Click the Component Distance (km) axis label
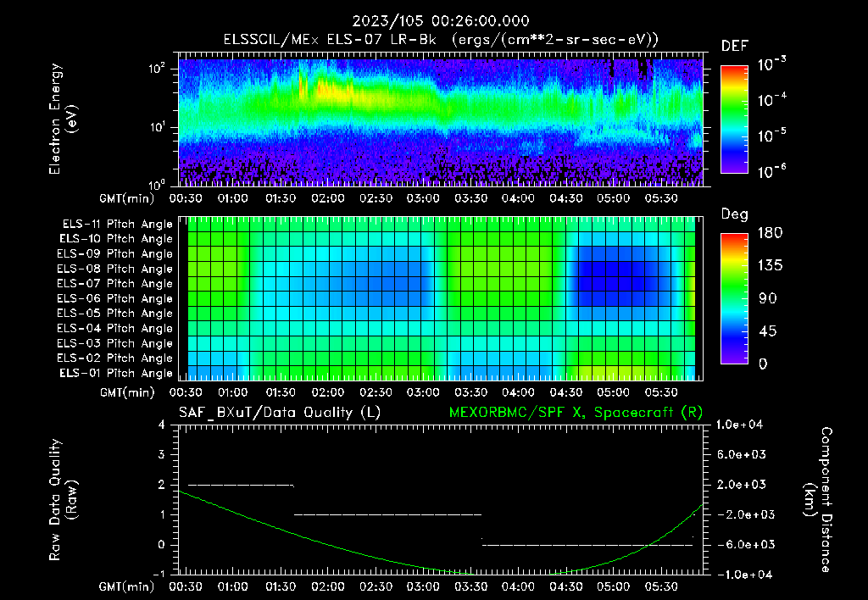The height and width of the screenshot is (600, 868). [819, 500]
